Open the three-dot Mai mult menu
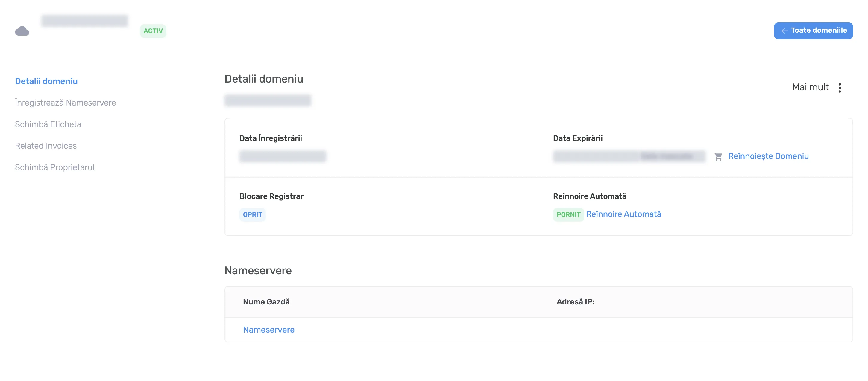 [x=840, y=88]
